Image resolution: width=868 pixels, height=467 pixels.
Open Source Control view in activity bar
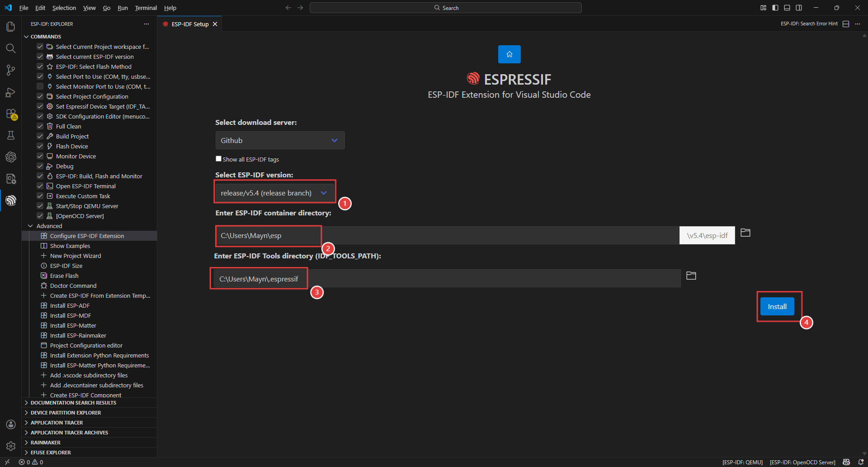click(11, 70)
